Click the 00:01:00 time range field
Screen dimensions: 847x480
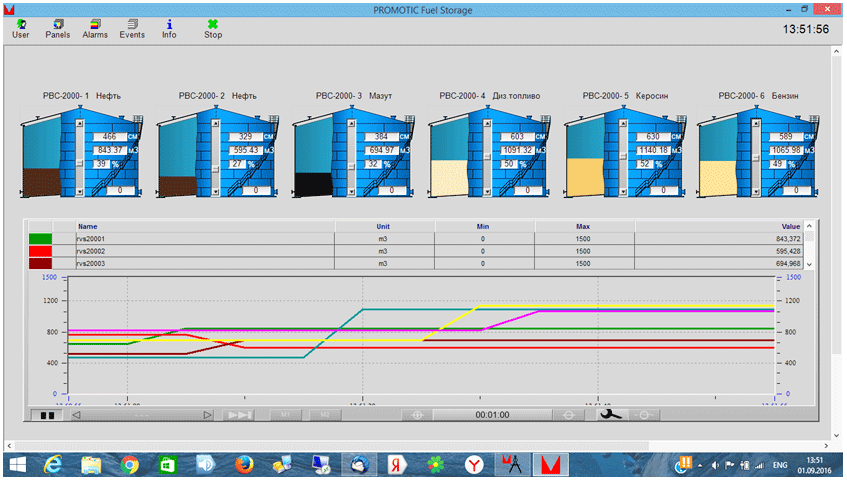[x=492, y=414]
